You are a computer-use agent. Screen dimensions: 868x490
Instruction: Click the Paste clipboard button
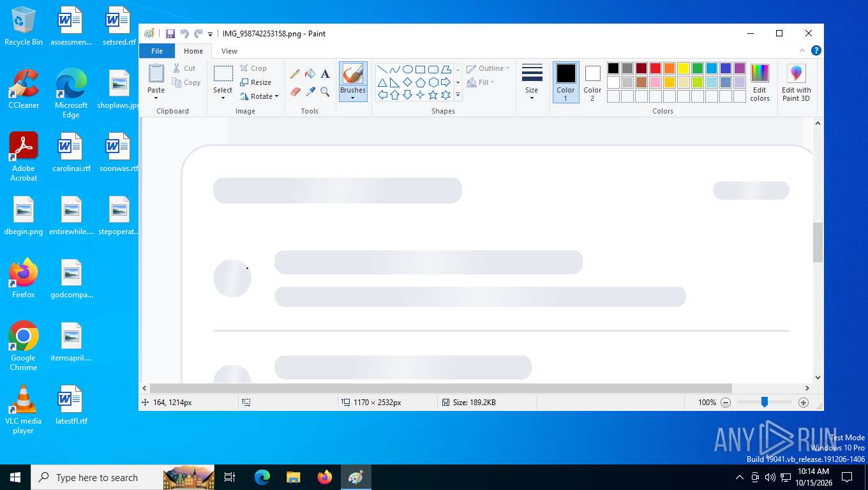pos(156,73)
